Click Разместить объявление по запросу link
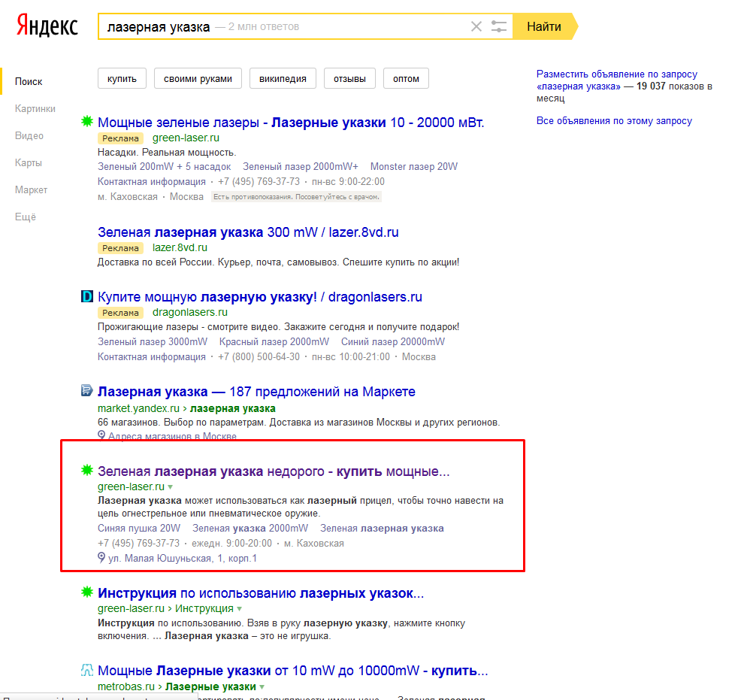This screenshot has width=744, height=700. point(617,80)
